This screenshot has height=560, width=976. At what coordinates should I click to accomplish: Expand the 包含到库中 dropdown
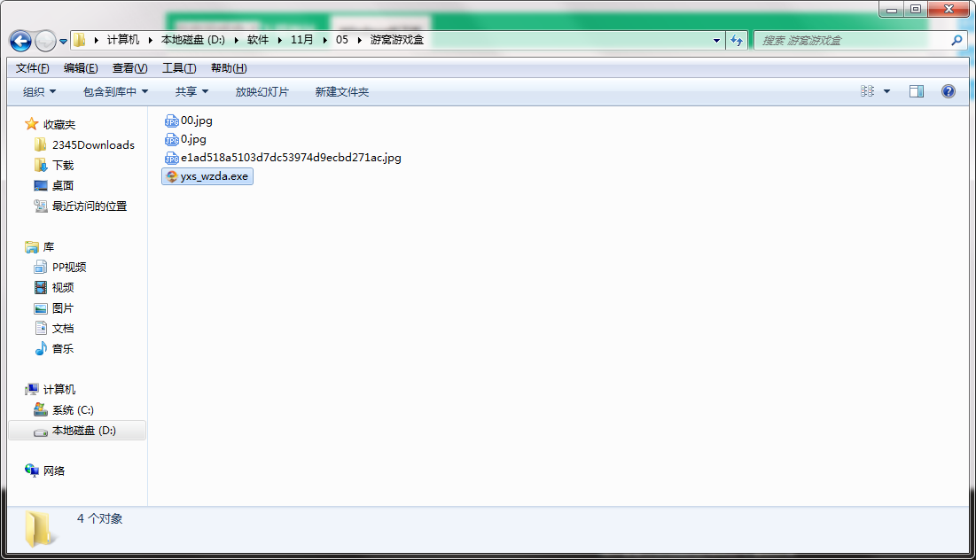[x=115, y=91]
